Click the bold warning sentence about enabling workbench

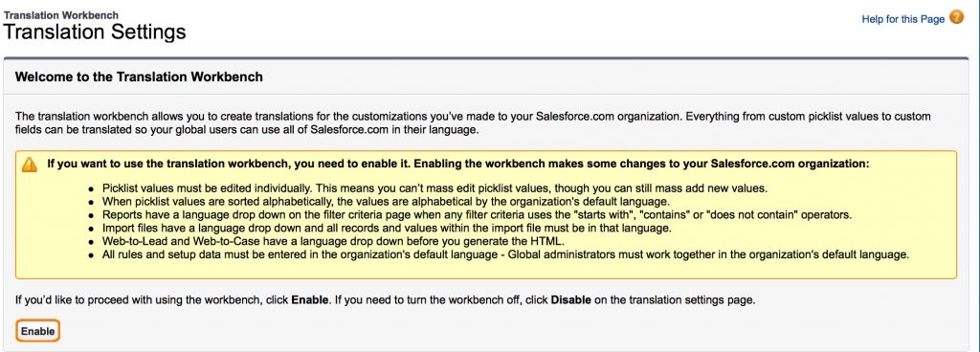(458, 165)
